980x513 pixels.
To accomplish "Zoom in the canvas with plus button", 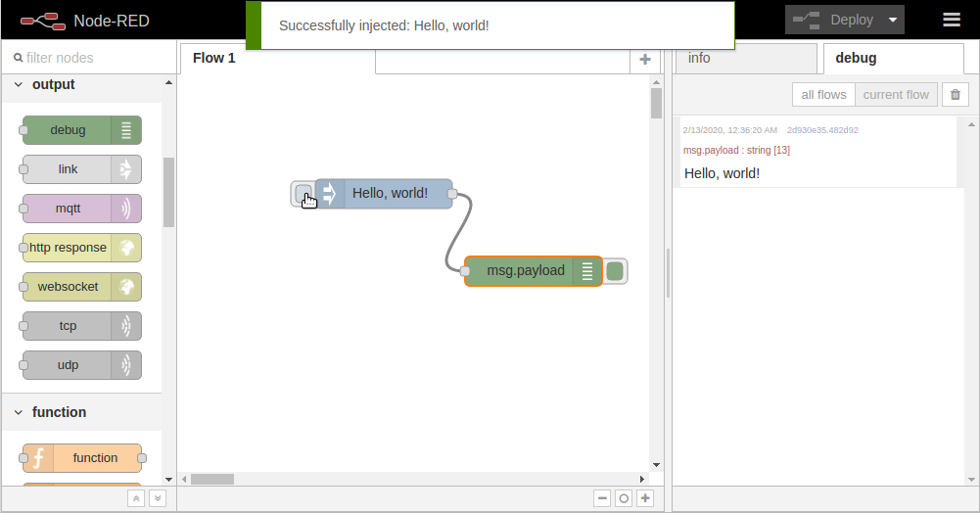I will pyautogui.click(x=645, y=498).
